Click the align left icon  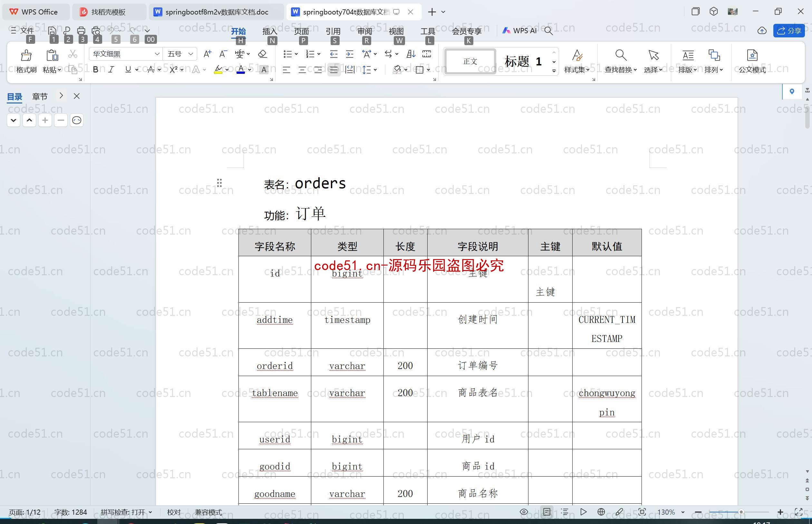[x=286, y=70]
